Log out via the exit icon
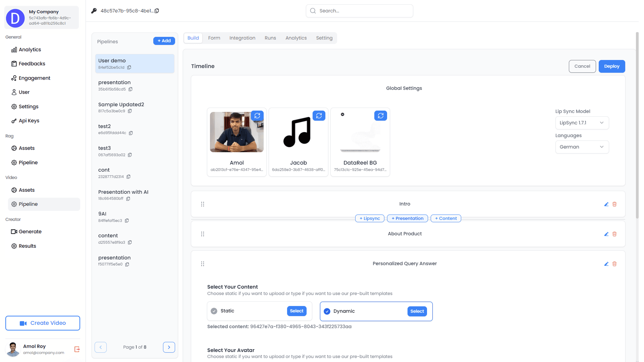The height and width of the screenshot is (362, 644). click(77, 349)
